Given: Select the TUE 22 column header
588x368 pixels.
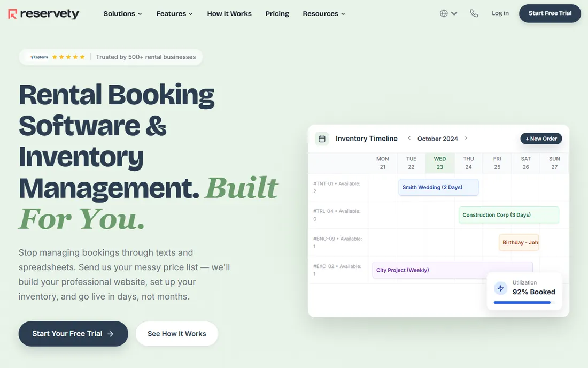Looking at the screenshot, I should [411, 163].
